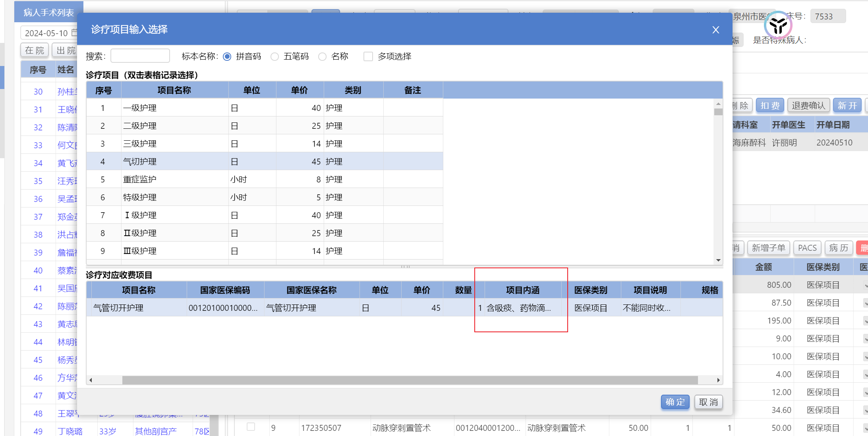Open dropdown arrow in the 195.00 row
This screenshot has height=436, width=868.
point(865,321)
